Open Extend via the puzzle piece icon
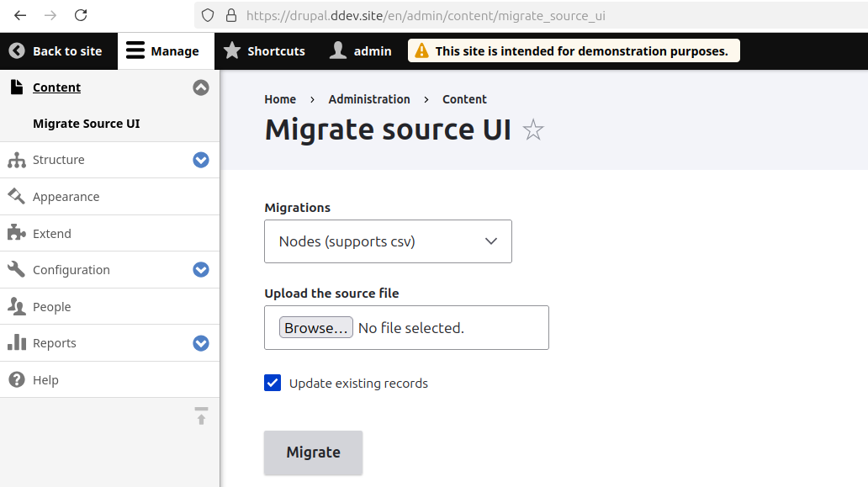This screenshot has height=487, width=868. pos(15,233)
